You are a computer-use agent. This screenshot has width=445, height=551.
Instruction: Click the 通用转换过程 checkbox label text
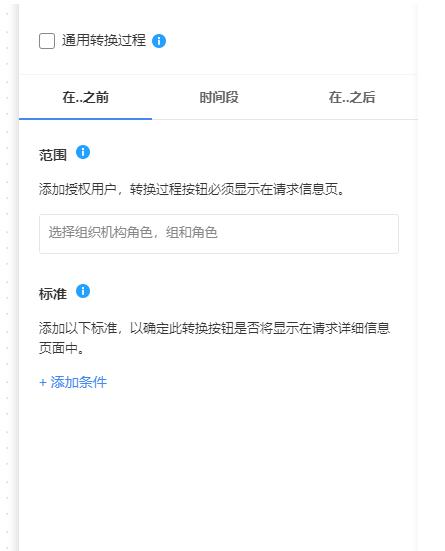pos(104,40)
